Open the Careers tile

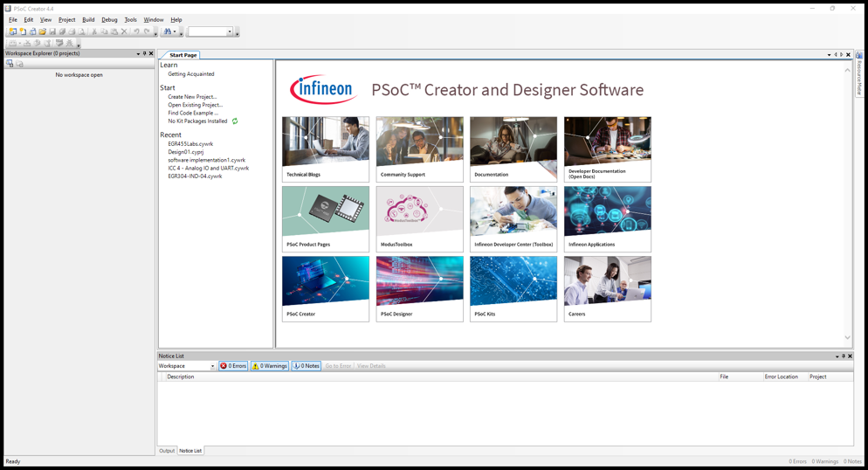coord(608,288)
